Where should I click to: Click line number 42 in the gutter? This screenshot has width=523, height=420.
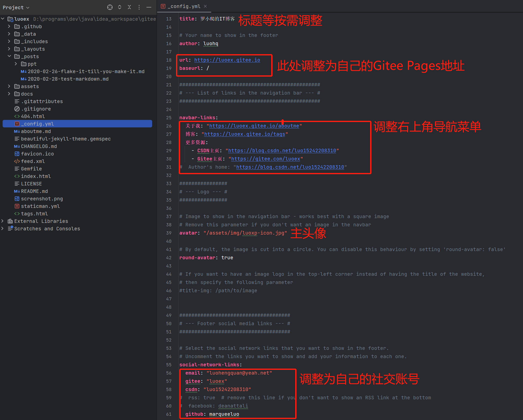click(x=169, y=258)
